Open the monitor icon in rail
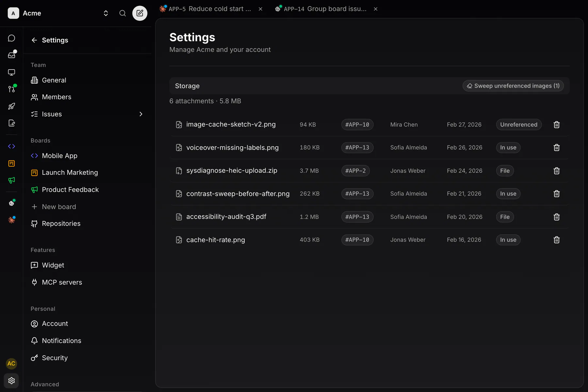This screenshot has width=588, height=392. pyautogui.click(x=11, y=72)
